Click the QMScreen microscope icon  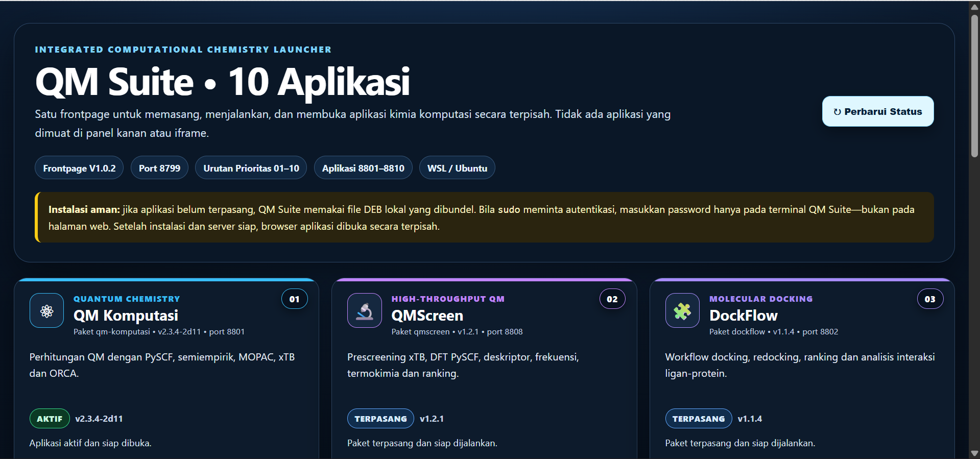(365, 310)
